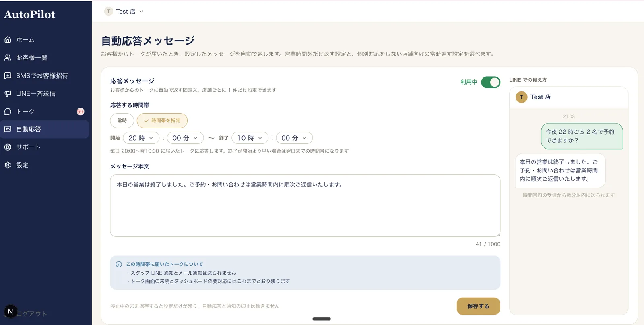Click the auto-reply bubble in LINE preview

560,170
